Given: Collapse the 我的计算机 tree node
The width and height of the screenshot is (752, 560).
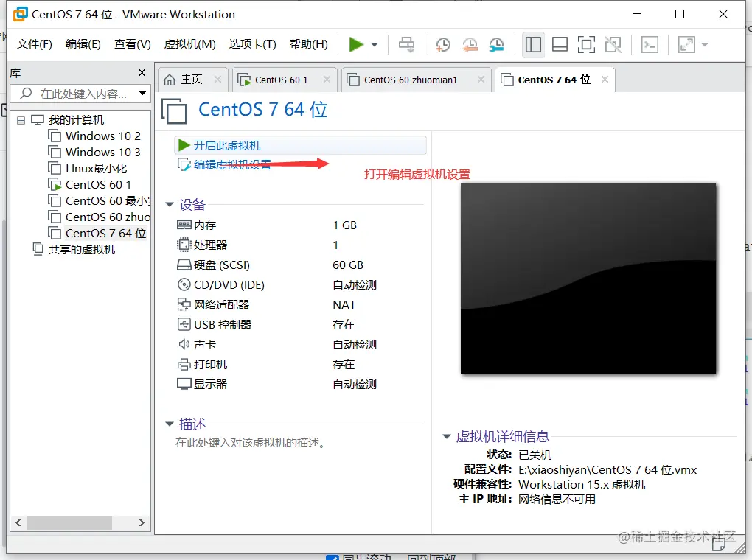Looking at the screenshot, I should [x=21, y=120].
